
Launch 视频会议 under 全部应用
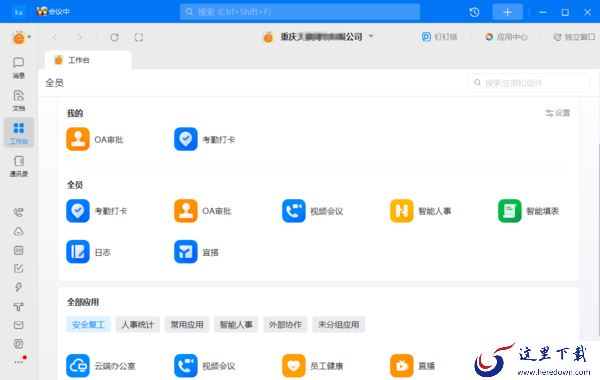click(x=205, y=366)
